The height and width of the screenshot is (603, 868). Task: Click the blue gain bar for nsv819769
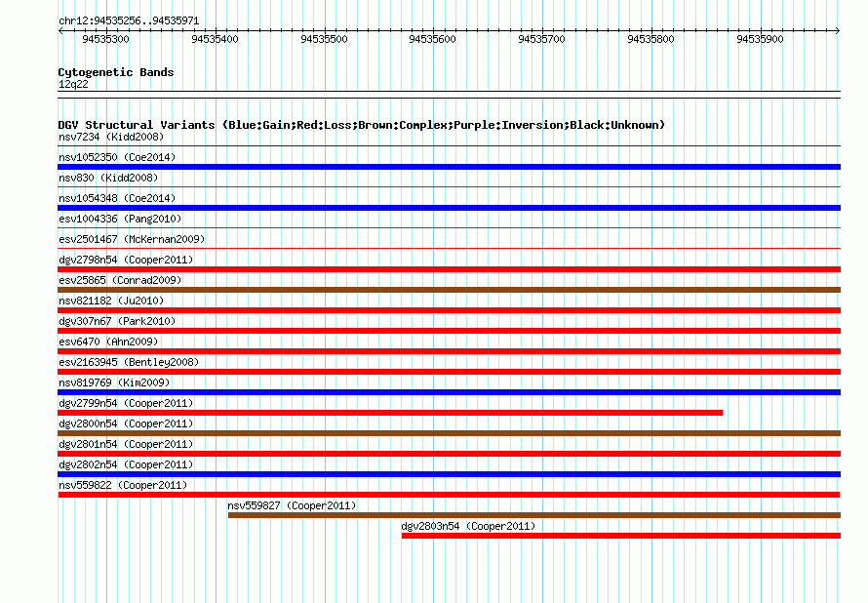coord(449,392)
